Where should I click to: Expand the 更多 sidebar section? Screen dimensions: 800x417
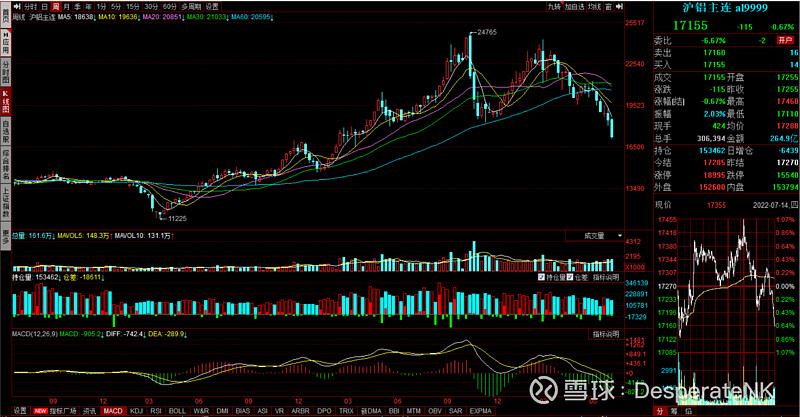point(5,236)
